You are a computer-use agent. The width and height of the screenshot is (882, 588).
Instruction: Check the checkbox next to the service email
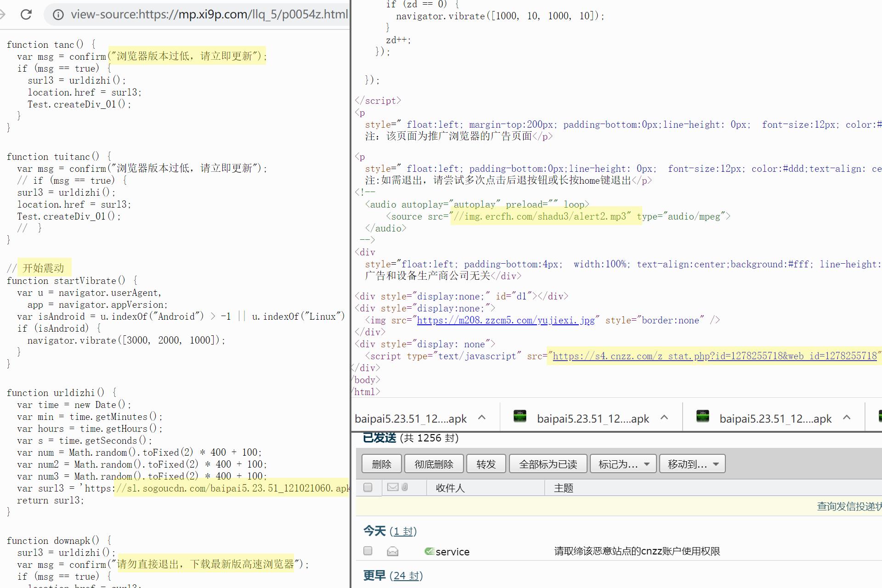(367, 551)
